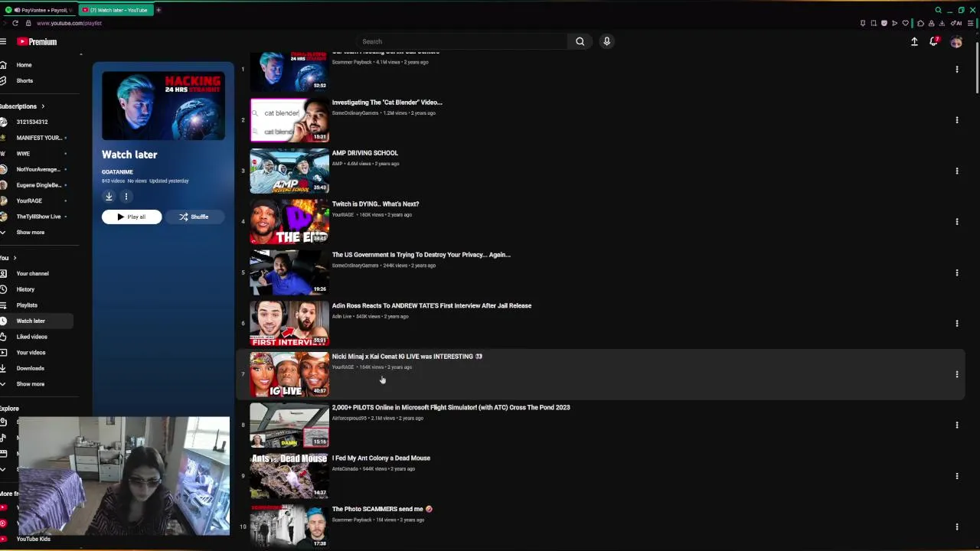Open a new browser tab
The width and height of the screenshot is (980, 551).
point(158,10)
